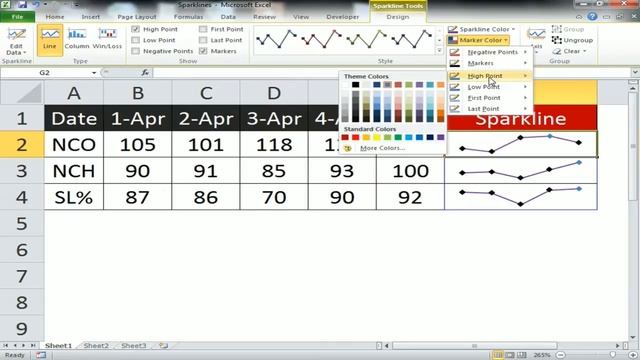
Task: Switch to the Formulas ribbon tab
Action: (x=188, y=17)
